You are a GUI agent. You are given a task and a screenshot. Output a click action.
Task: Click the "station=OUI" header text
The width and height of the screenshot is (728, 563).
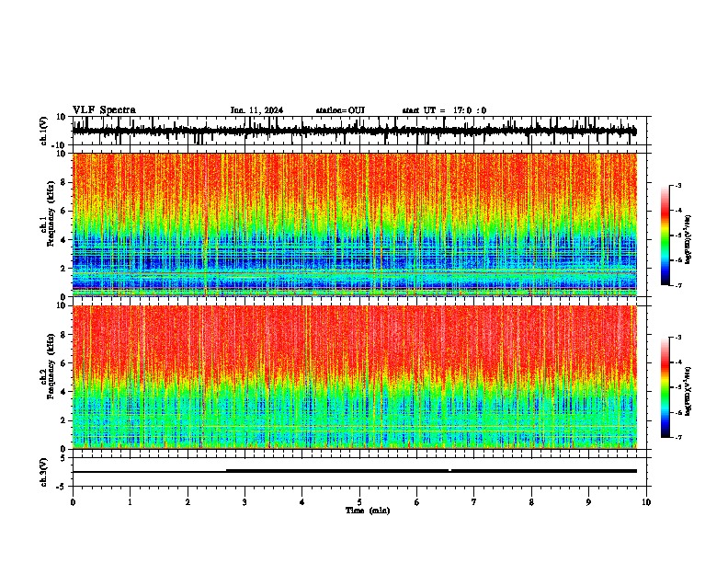(340, 110)
